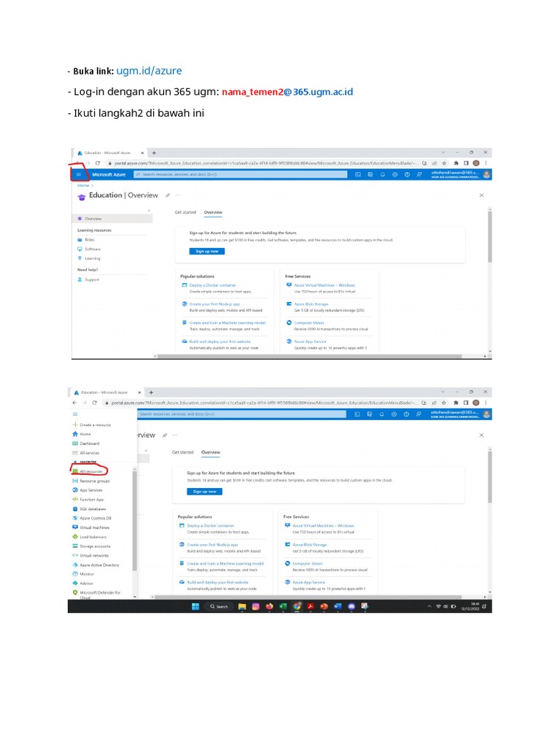Image resolution: width=560 pixels, height=747 pixels.
Task: Open the hamburger portal menu in upper screenshot
Action: tap(79, 174)
